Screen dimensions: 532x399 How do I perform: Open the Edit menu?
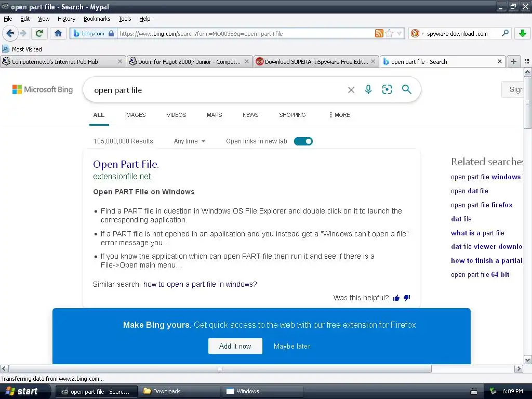coord(25,19)
